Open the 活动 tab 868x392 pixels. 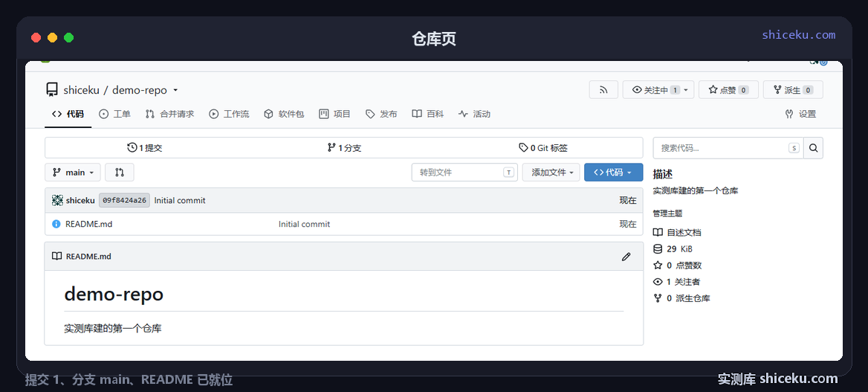pos(474,115)
